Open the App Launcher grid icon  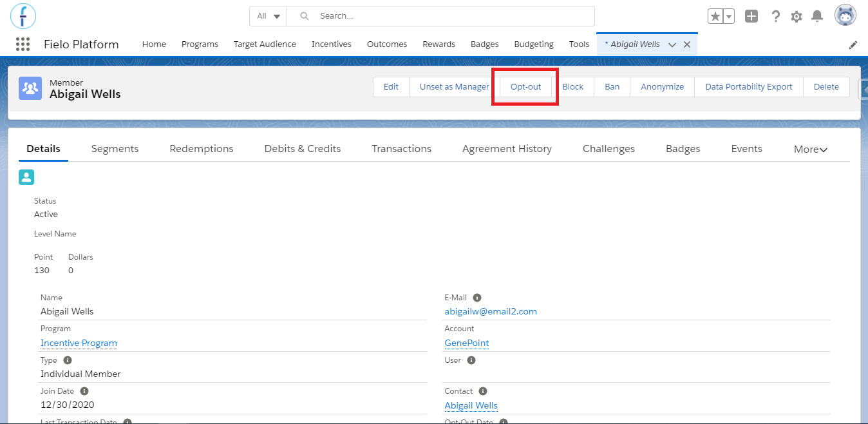pyautogui.click(x=23, y=44)
